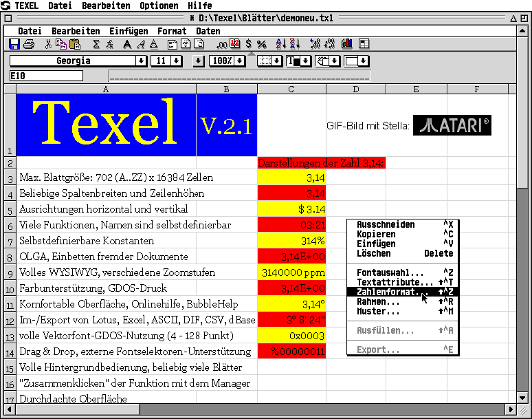Click the fx function icon

[109, 44]
